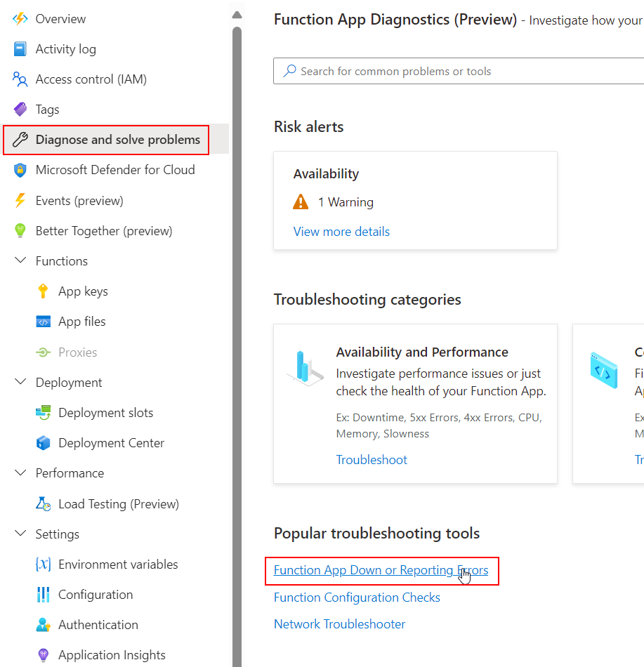Open Function App Down or Reporting Errors
This screenshot has height=667, width=644.
[381, 570]
